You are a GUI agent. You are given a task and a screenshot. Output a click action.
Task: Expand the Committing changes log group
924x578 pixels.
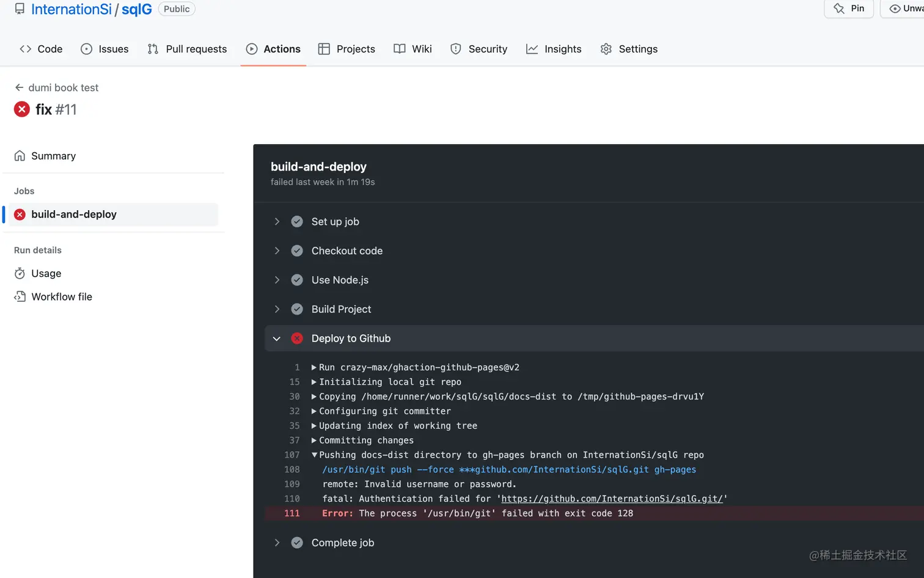[314, 441]
